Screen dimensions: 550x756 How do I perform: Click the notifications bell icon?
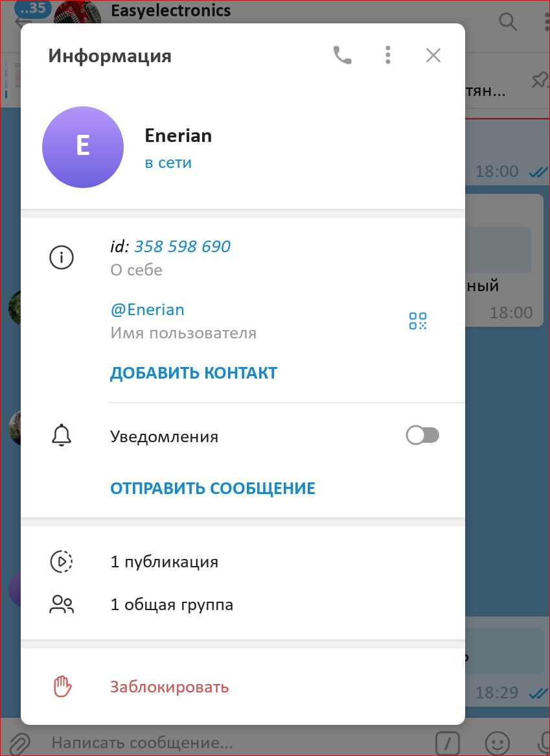[x=61, y=436]
